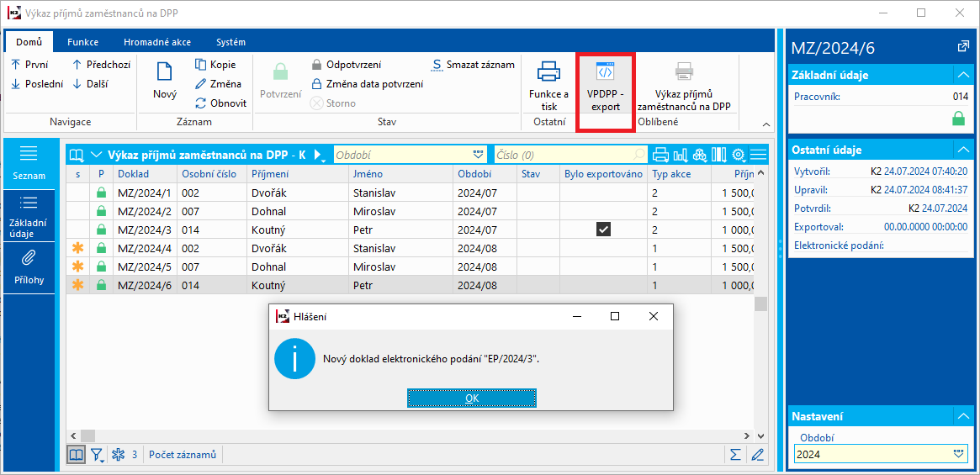Screen dimensions: 980x475
Task: Go to the first record with První
Action: (x=29, y=65)
